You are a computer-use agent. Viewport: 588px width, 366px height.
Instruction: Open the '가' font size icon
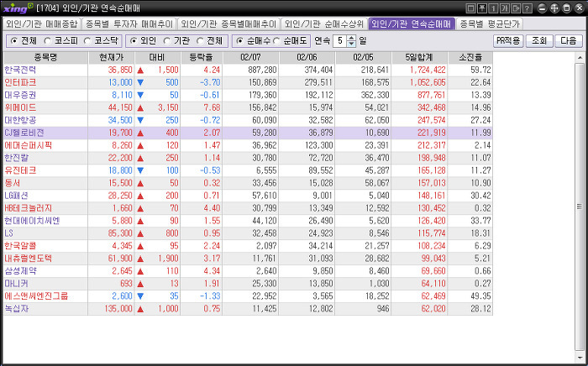coord(504,8)
